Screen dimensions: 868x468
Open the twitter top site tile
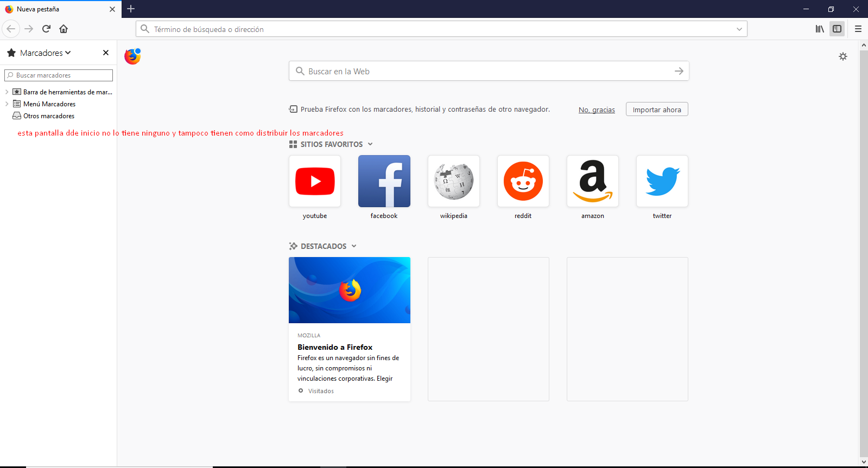pyautogui.click(x=662, y=181)
